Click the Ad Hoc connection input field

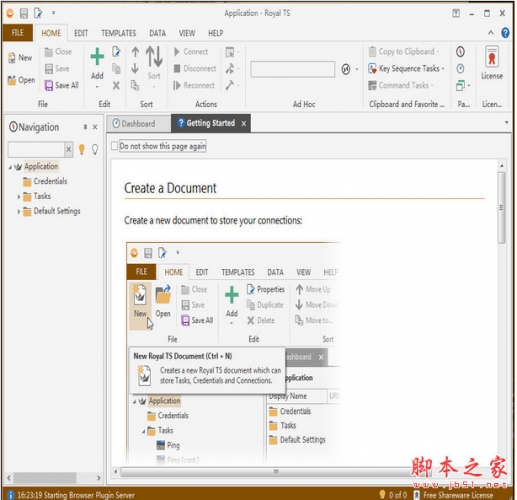(293, 69)
